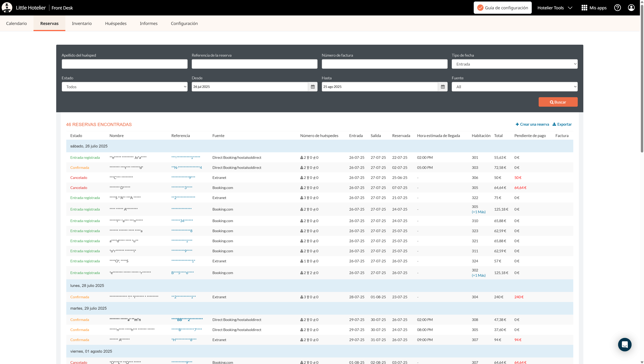Expand the +1 Más link for room 305
Screen dimensions: 644x364
[479, 212]
